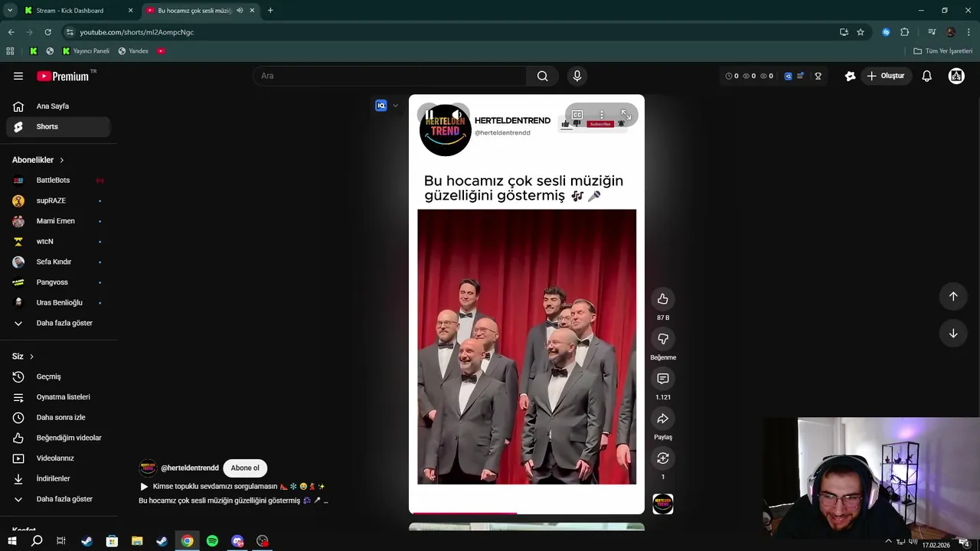Mute the YouTube tab's audio icon

pyautogui.click(x=240, y=11)
